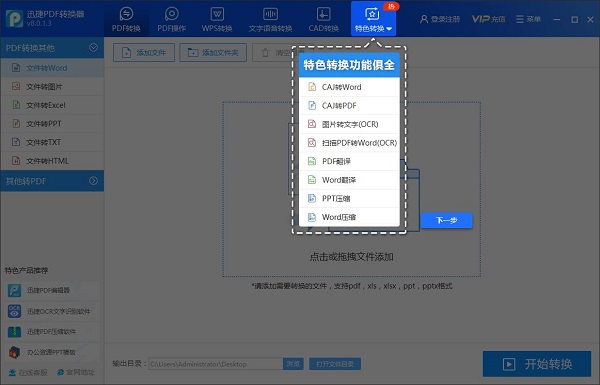Image resolution: width=600 pixels, height=385 pixels.
Task: Click the CAJ转Word file icon
Action: tap(312, 87)
